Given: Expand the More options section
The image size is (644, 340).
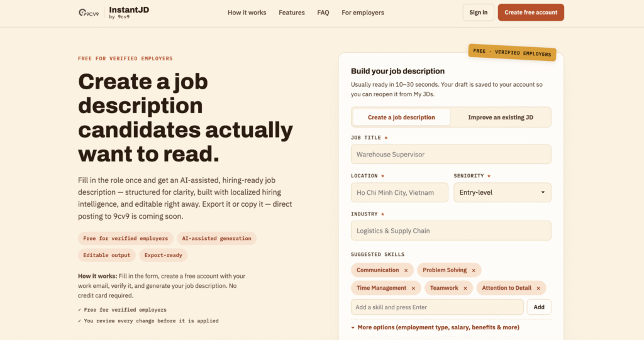Looking at the screenshot, I should 435,327.
